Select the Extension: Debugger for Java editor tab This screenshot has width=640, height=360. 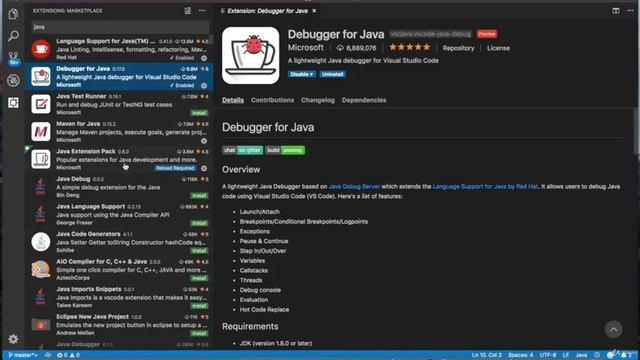[267, 11]
